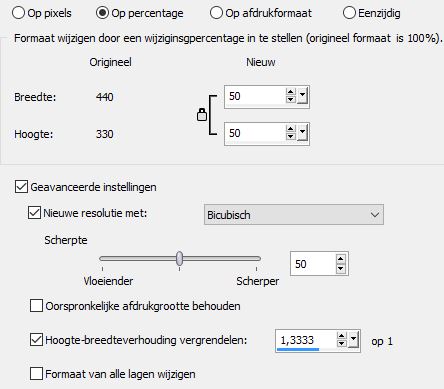This screenshot has height=389, width=444.
Task: Increase the new height value with up arrow
Action: [290, 129]
